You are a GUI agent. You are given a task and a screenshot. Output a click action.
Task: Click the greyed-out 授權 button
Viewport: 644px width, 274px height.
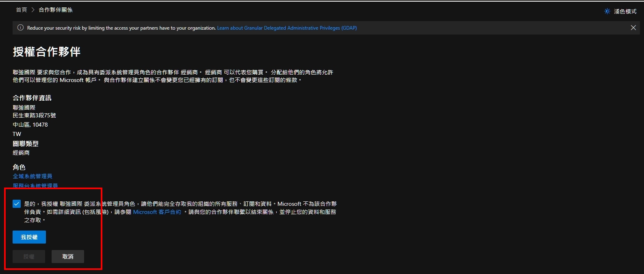point(29,257)
